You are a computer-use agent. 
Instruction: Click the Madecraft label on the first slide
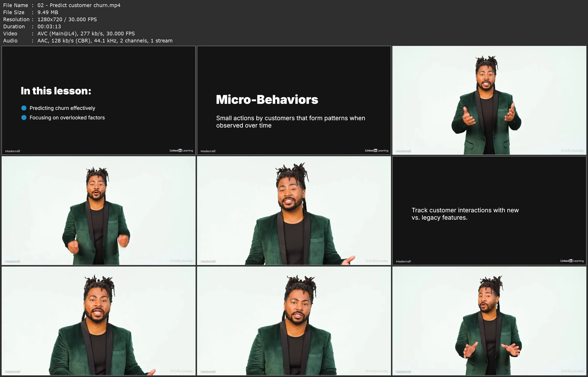13,151
